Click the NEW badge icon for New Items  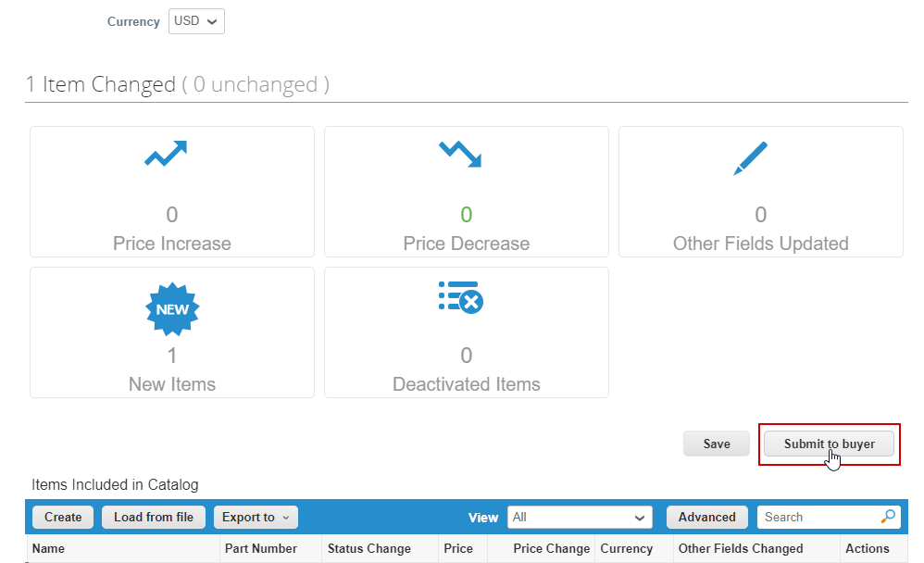(172, 309)
